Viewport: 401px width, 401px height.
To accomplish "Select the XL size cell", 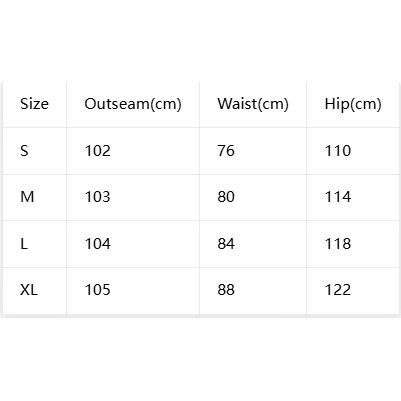I will [29, 290].
